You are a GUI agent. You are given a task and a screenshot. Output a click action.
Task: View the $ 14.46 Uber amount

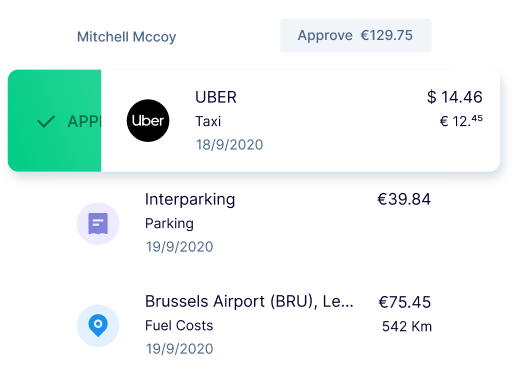click(454, 97)
